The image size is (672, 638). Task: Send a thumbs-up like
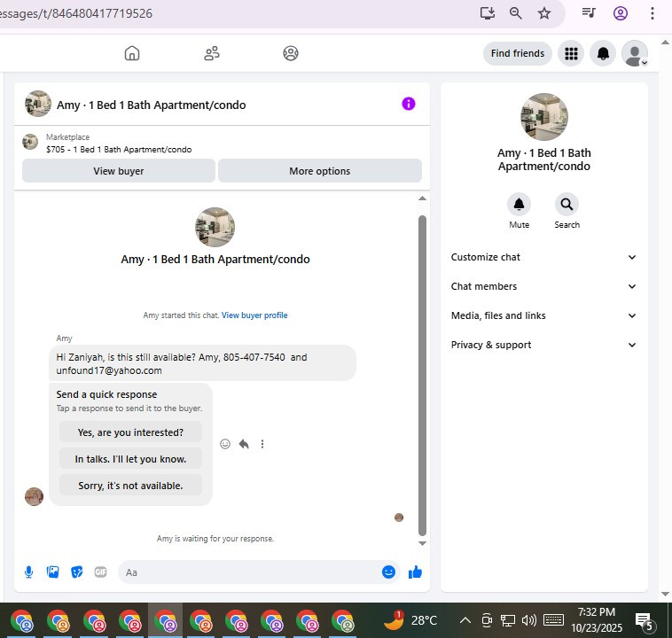click(x=415, y=572)
